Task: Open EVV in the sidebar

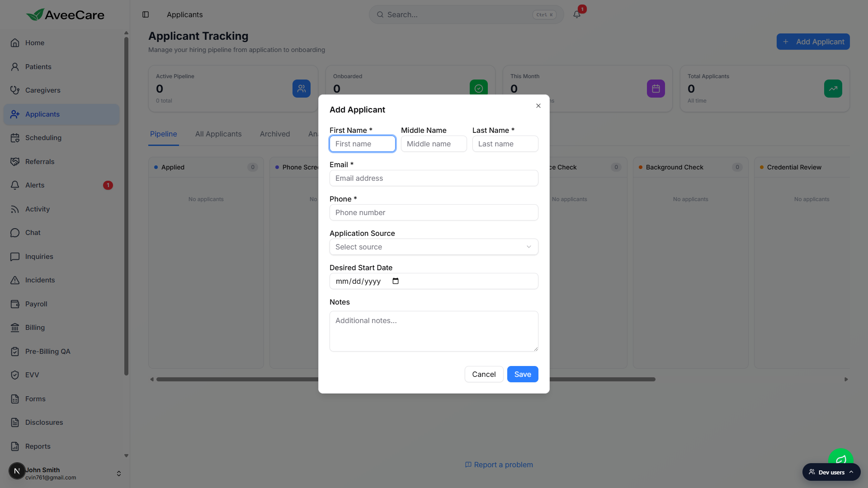Action: tap(61, 375)
